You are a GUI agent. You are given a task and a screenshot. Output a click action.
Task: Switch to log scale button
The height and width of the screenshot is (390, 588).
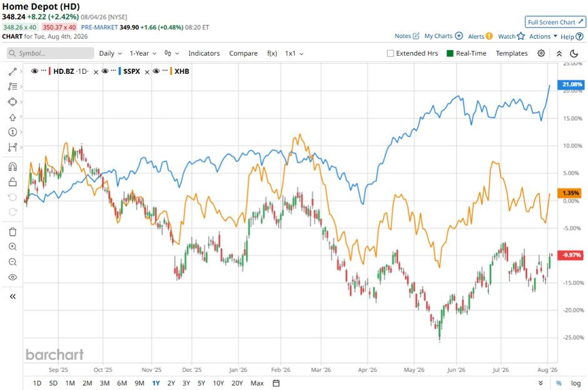[575, 383]
